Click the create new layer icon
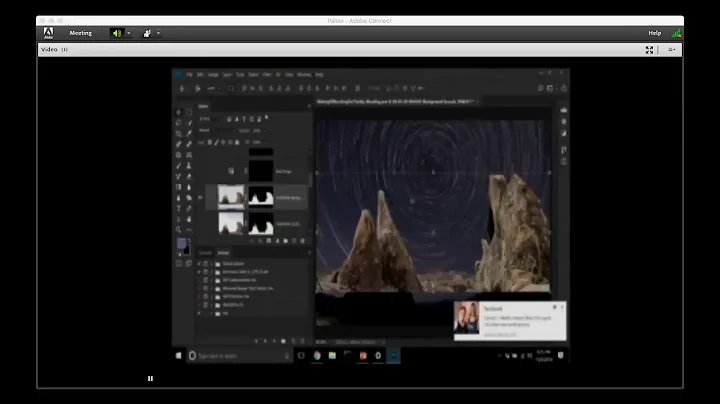Image resolution: width=720 pixels, height=404 pixels. click(x=294, y=241)
